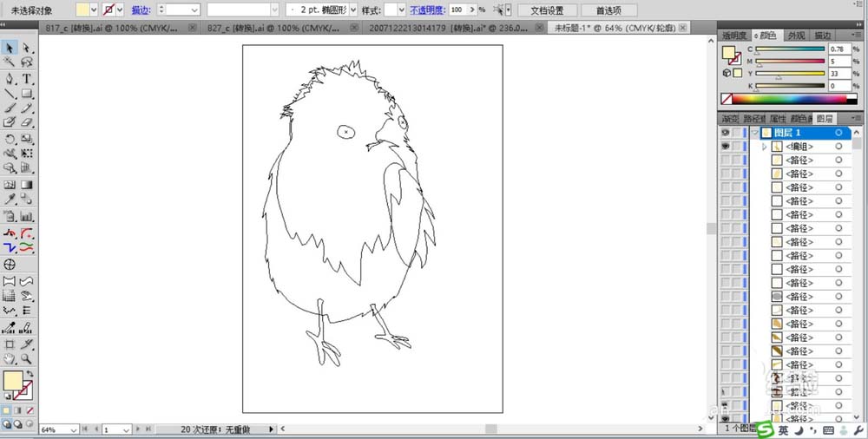Click the swap fill and stroke arrow

(30, 374)
